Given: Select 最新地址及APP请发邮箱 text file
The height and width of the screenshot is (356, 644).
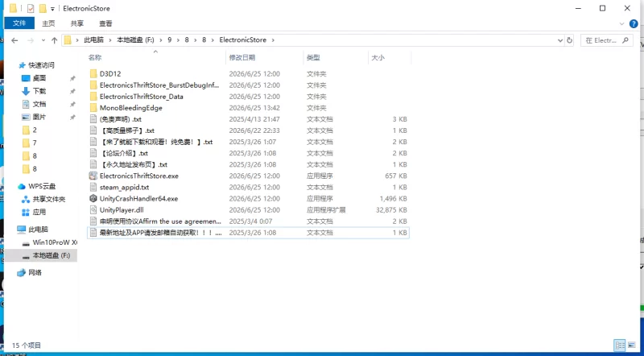Looking at the screenshot, I should (x=249, y=233).
